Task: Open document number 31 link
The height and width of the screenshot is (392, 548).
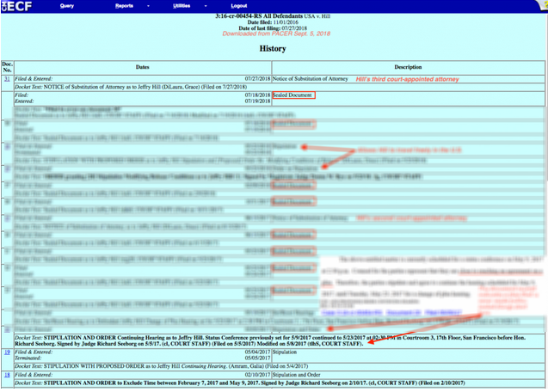Action: (7, 79)
